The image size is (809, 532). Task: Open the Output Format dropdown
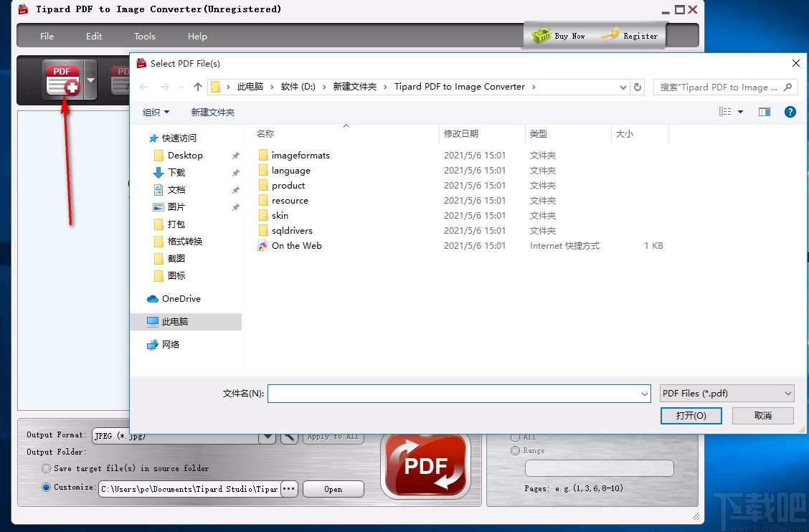[x=268, y=436]
